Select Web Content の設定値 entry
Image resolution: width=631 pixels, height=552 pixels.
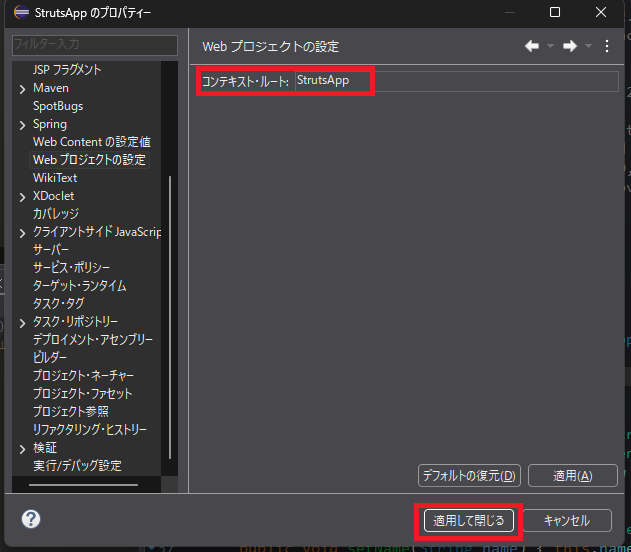(92, 142)
